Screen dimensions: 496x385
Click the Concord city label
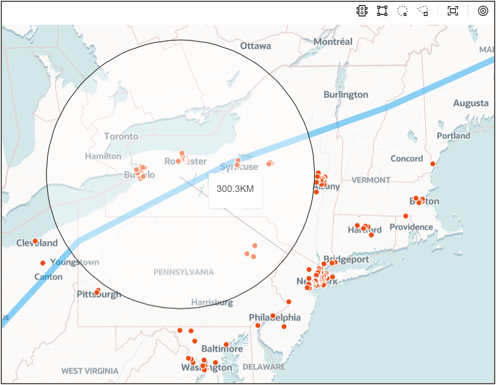point(407,159)
